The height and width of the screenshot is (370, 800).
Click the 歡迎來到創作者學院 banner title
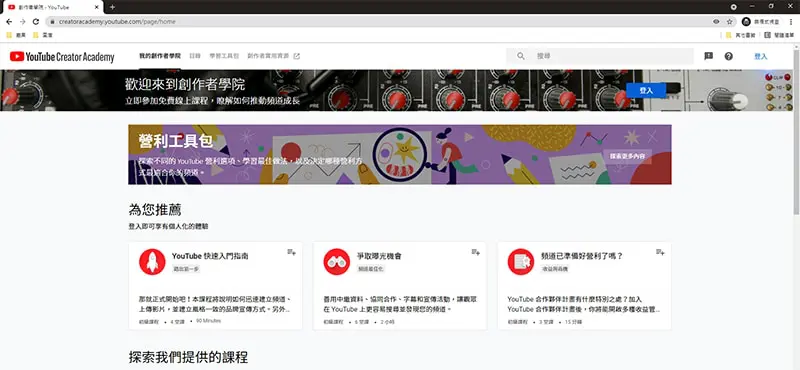[x=185, y=84]
